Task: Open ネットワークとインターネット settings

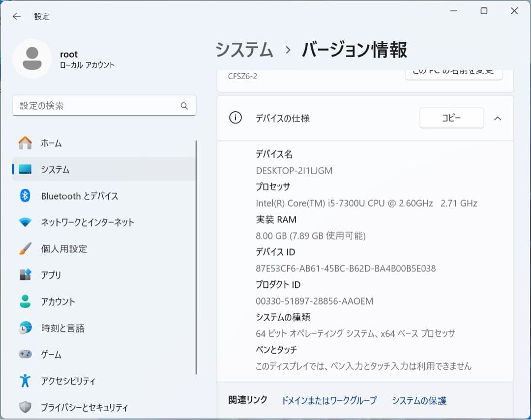Action: click(87, 222)
